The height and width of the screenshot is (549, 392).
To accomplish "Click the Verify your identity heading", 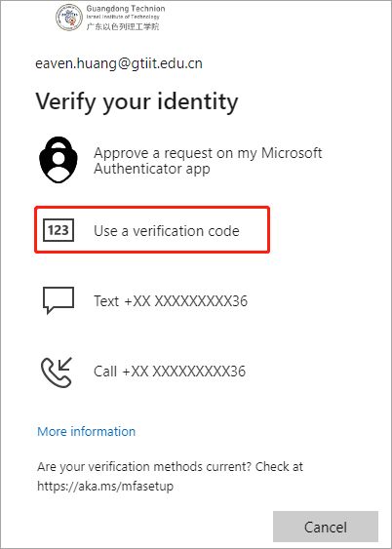I will click(x=137, y=102).
